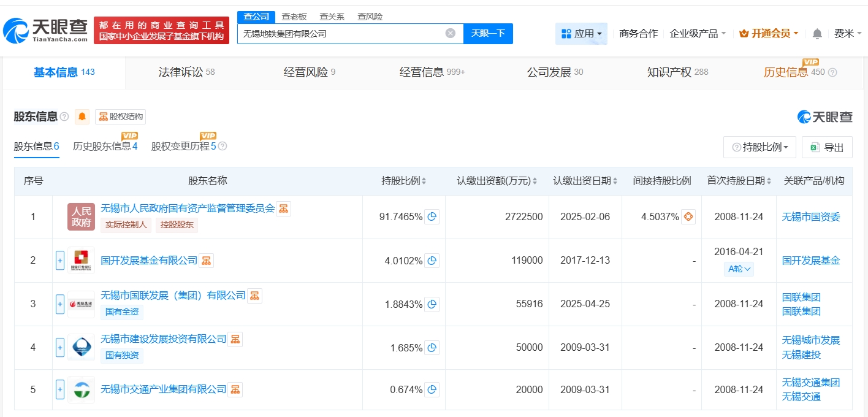Open indirect holding path icon beside 4.5037%

point(688,216)
